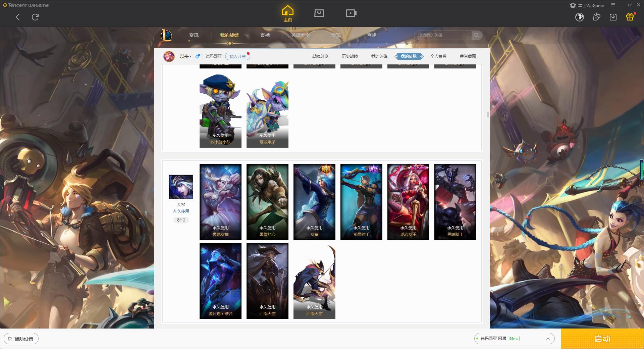Click the gear icon in 辅助设置
The width and height of the screenshot is (644, 349).
(10, 339)
